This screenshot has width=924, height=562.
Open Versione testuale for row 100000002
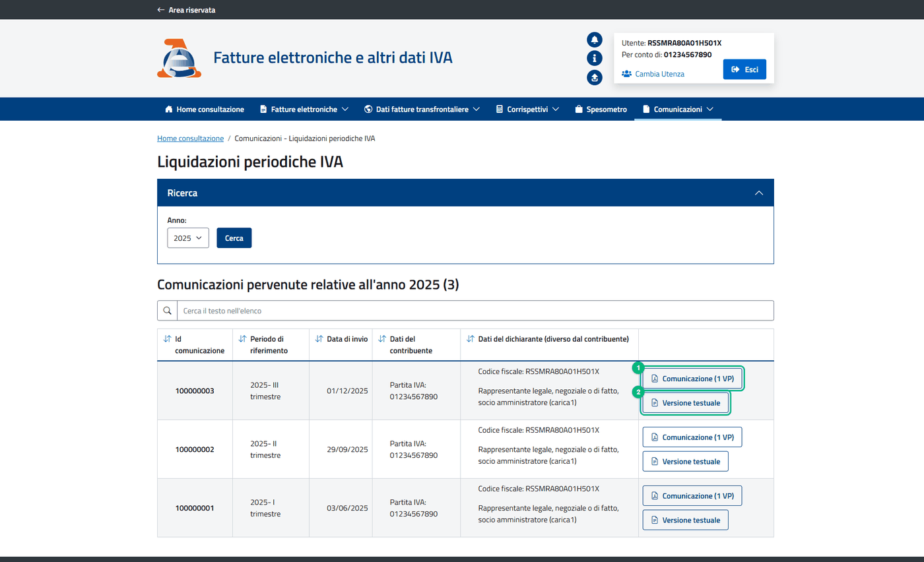pyautogui.click(x=686, y=461)
